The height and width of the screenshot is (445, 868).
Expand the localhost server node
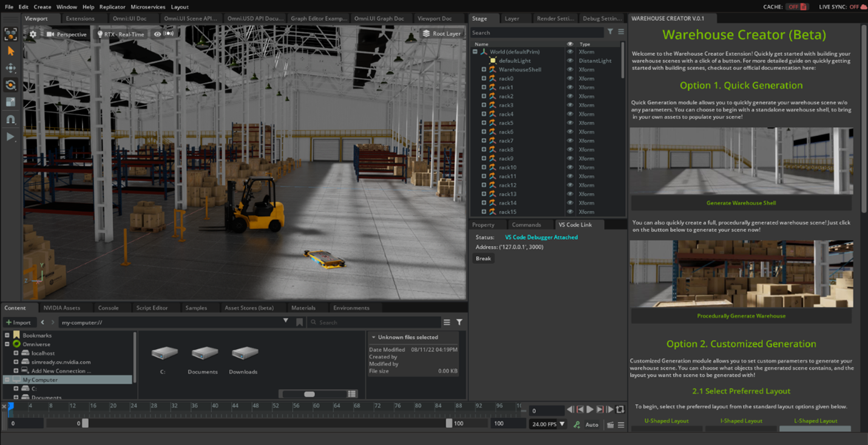(x=16, y=353)
